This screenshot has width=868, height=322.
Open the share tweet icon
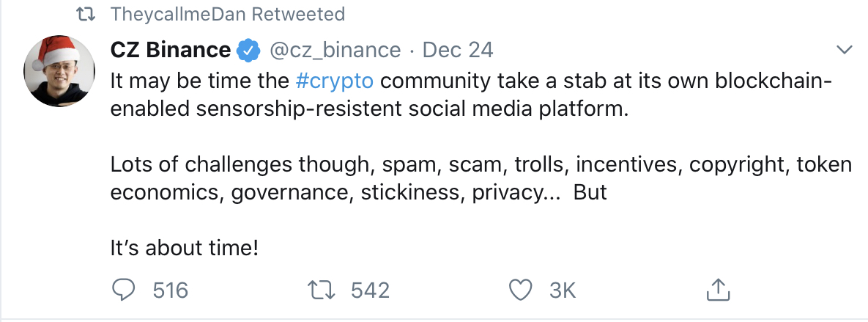[x=716, y=290]
